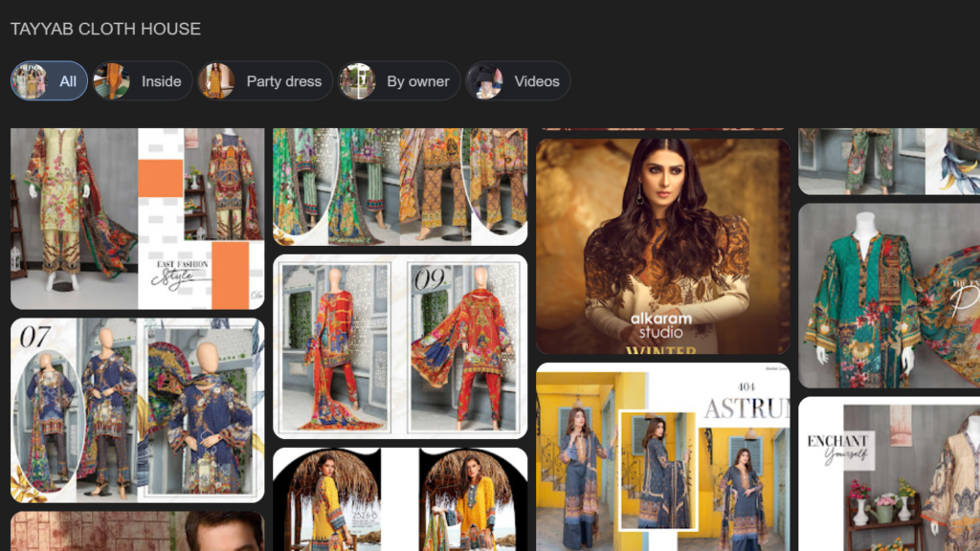Open the green kurta mannequin photo
The width and height of the screenshot is (980, 551).
(889, 295)
